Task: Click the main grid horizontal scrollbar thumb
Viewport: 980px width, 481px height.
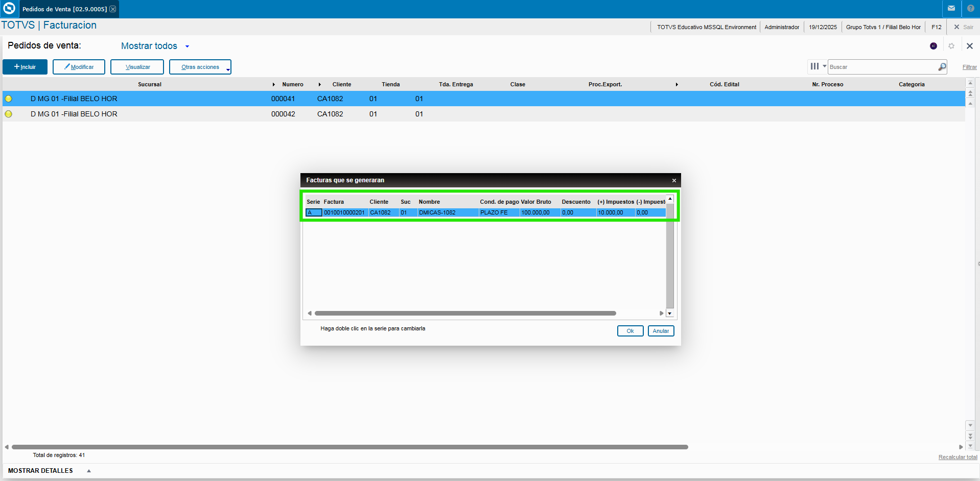Action: point(350,447)
